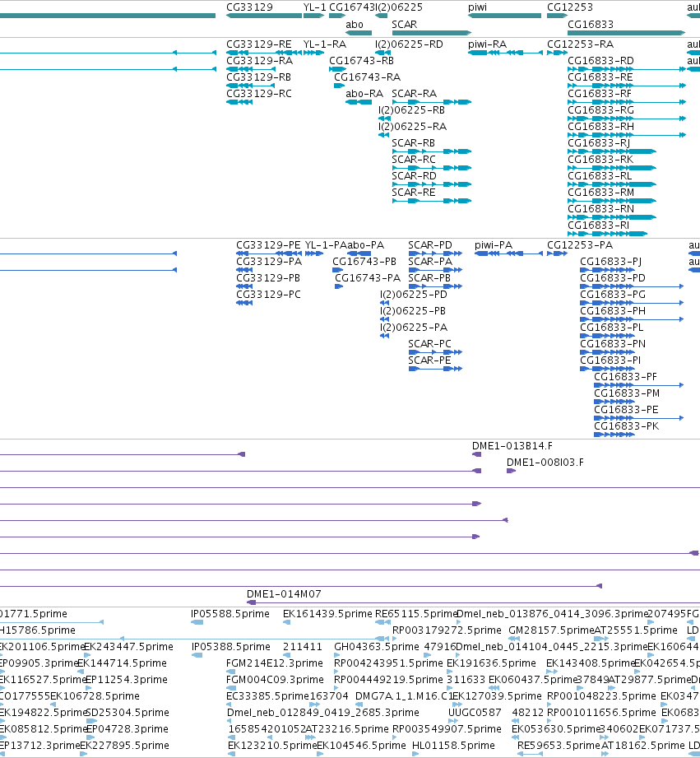Click protein CG33129-PC

(x=268, y=295)
